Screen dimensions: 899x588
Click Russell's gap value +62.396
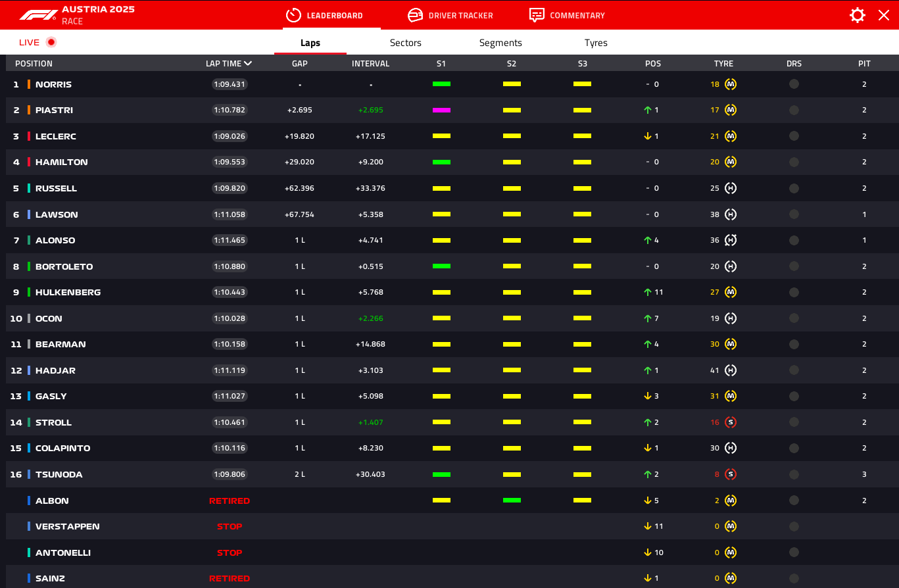(300, 188)
